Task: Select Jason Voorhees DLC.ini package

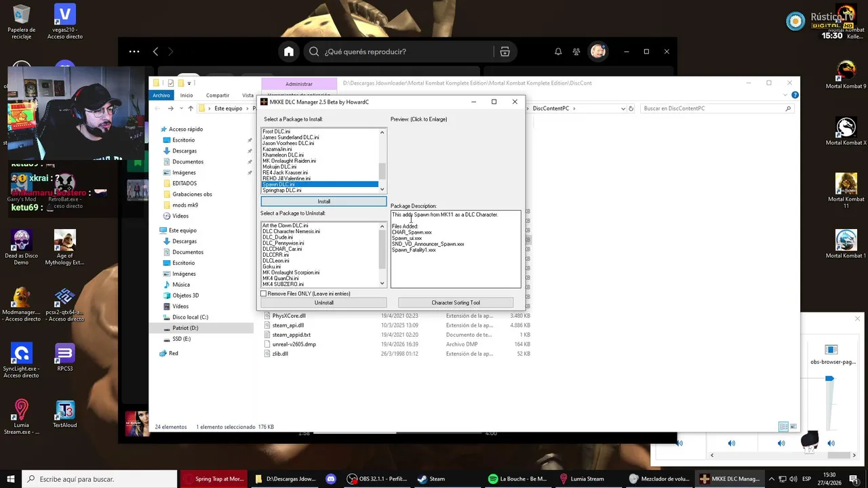Action: point(288,143)
